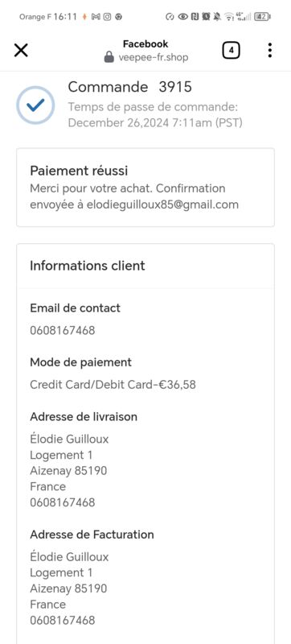291x644 pixels.
Task: Tap the Paiement réussi confirmation box
Action: click(145, 188)
